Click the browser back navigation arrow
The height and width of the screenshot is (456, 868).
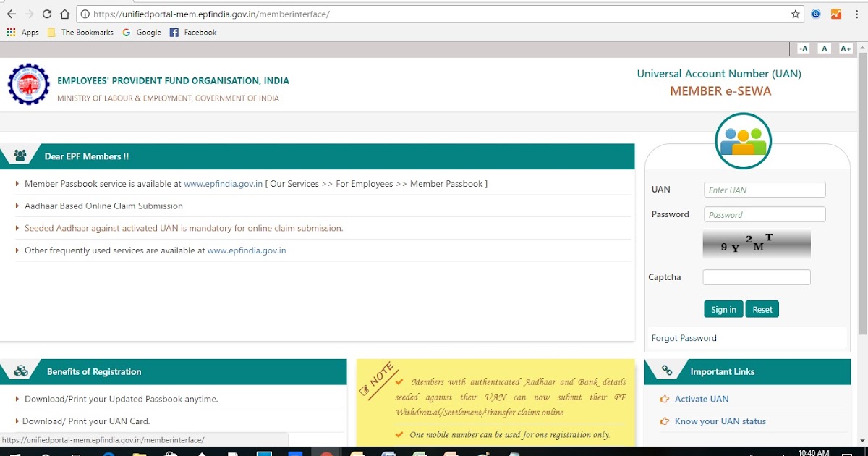(12, 13)
